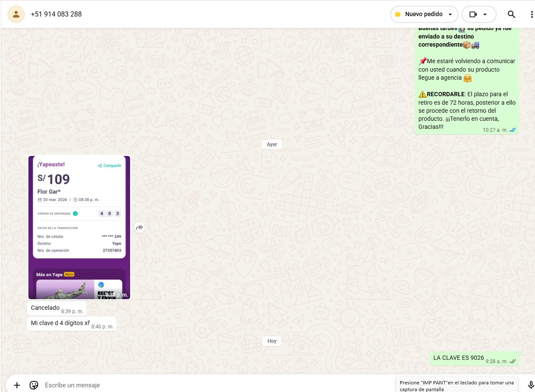Open contact info for +51 914 083 288

pyautogui.click(x=56, y=14)
